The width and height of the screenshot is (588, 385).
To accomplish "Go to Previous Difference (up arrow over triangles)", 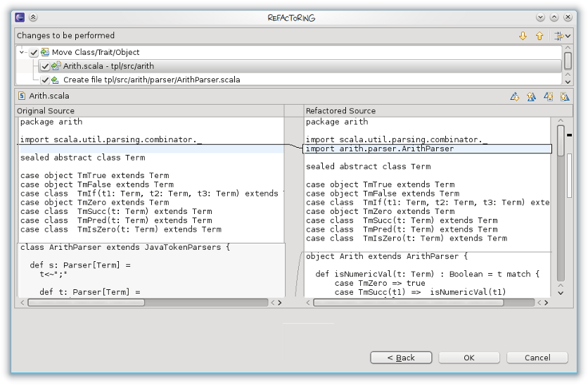I will pos(531,97).
